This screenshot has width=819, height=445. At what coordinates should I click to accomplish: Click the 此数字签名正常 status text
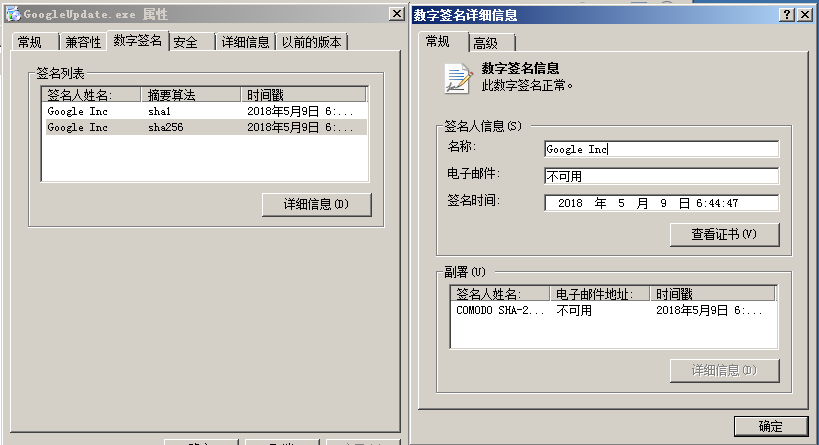(x=527, y=85)
